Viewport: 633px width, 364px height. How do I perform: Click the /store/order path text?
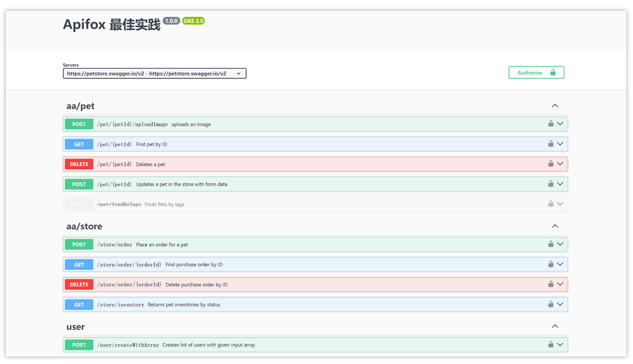(x=115, y=244)
